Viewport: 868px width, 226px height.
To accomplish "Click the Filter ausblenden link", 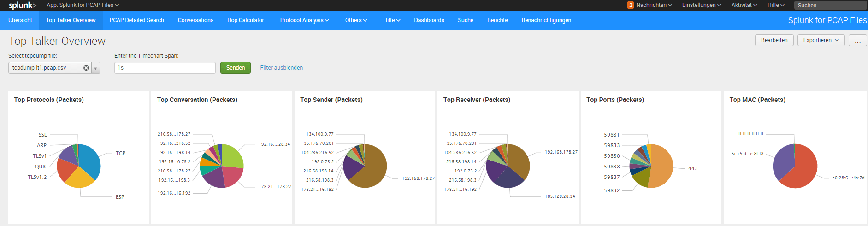I will coord(281,68).
